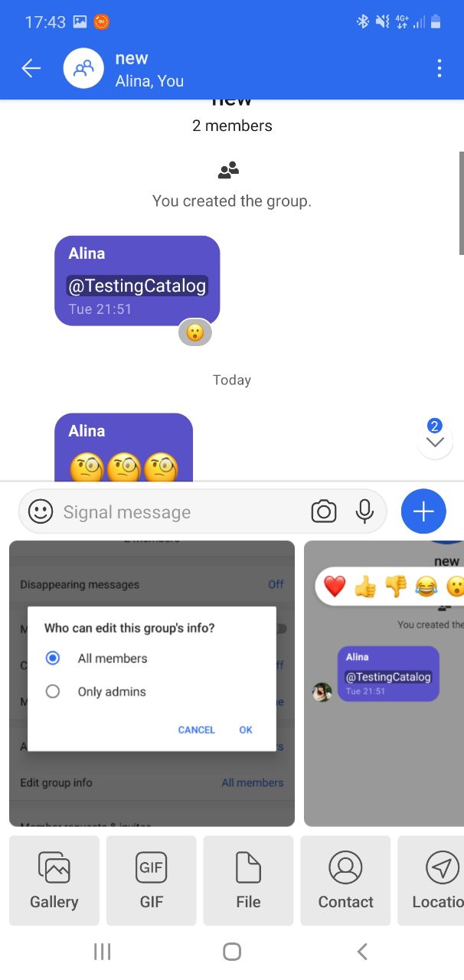Choose Location attachment option
The image size is (464, 980).
(x=431, y=880)
